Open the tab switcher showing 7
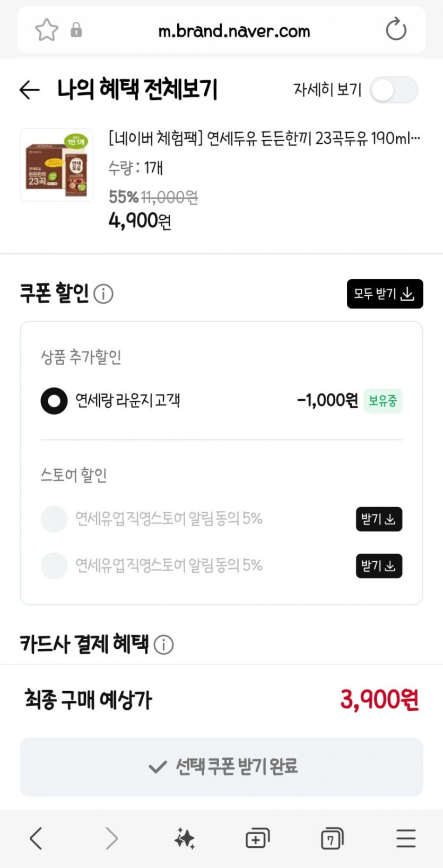This screenshot has width=443, height=868. click(x=332, y=838)
